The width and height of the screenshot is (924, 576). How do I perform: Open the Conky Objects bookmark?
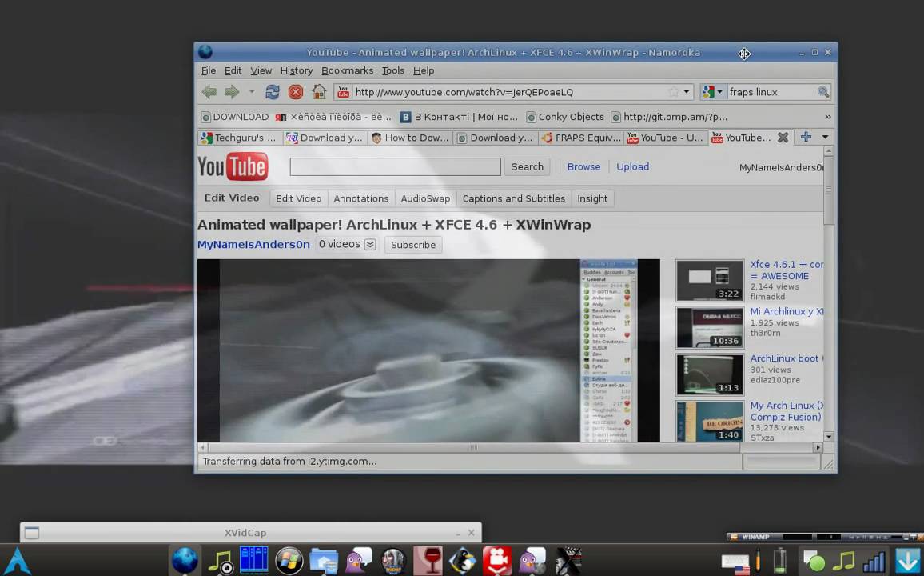(x=565, y=117)
